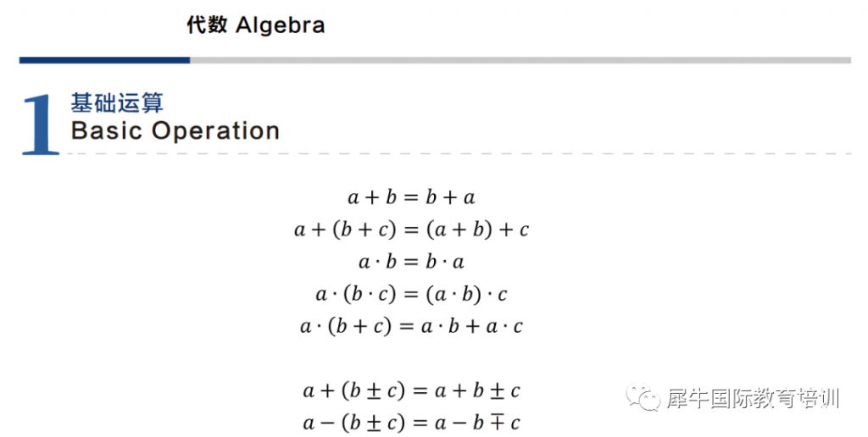
Task: Click the distributive law equation a · (b + c)
Action: [x=411, y=326]
